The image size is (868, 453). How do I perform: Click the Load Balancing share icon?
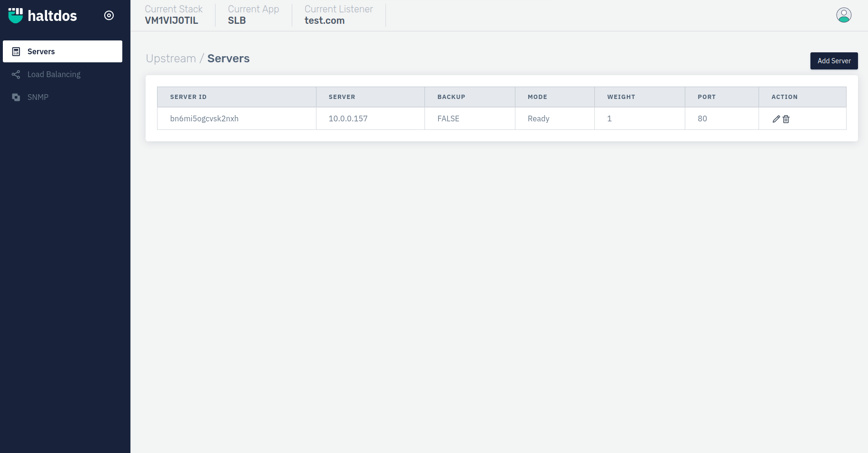pyautogui.click(x=16, y=74)
